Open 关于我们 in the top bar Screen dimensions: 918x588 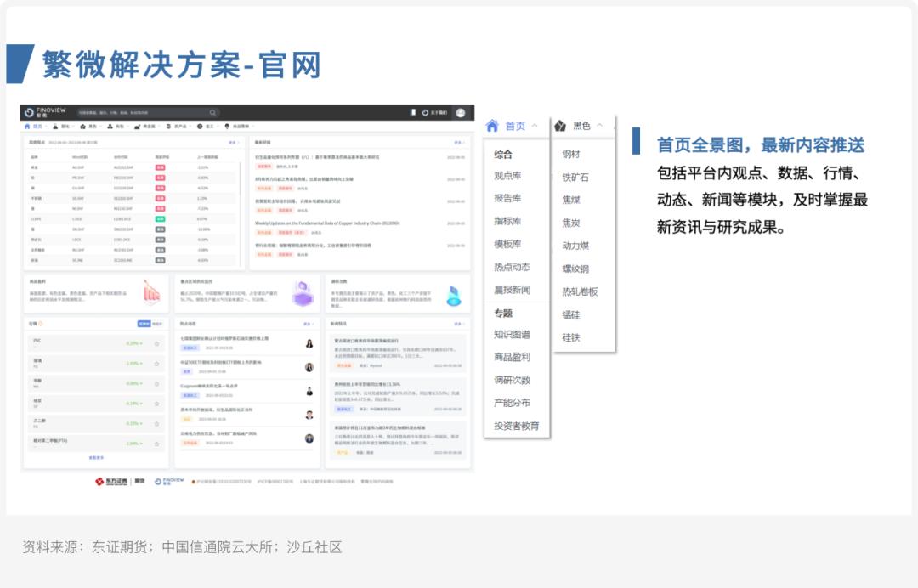tap(440, 111)
